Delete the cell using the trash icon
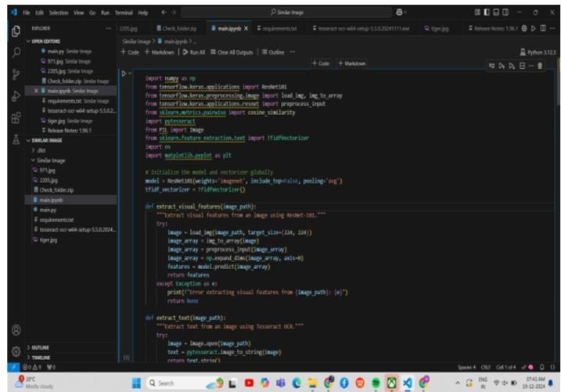This screenshot has width=561, height=392. point(540,66)
